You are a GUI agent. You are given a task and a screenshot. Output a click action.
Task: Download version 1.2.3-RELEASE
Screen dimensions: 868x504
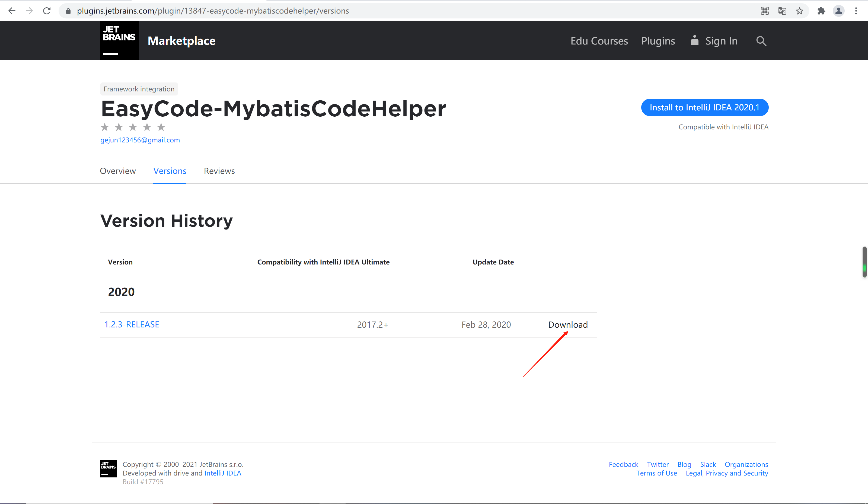568,324
